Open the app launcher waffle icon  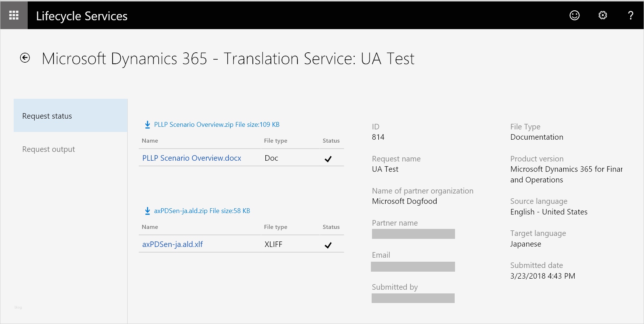(x=14, y=15)
